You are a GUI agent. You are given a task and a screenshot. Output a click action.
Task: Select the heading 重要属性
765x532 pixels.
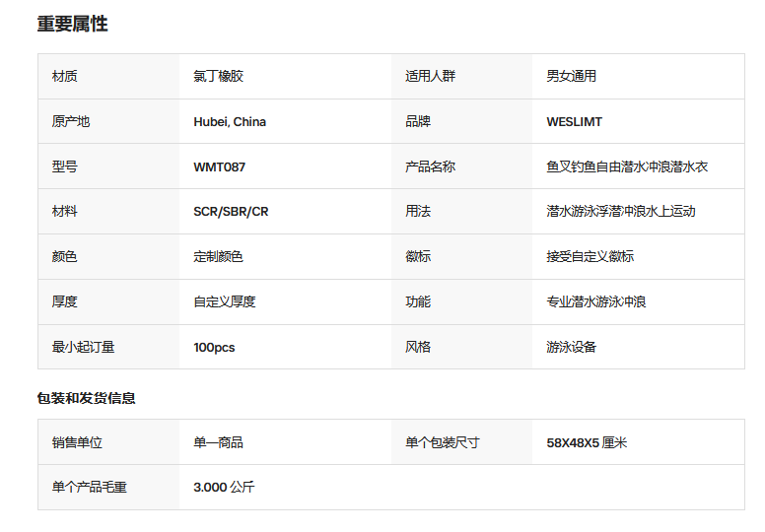click(x=72, y=24)
